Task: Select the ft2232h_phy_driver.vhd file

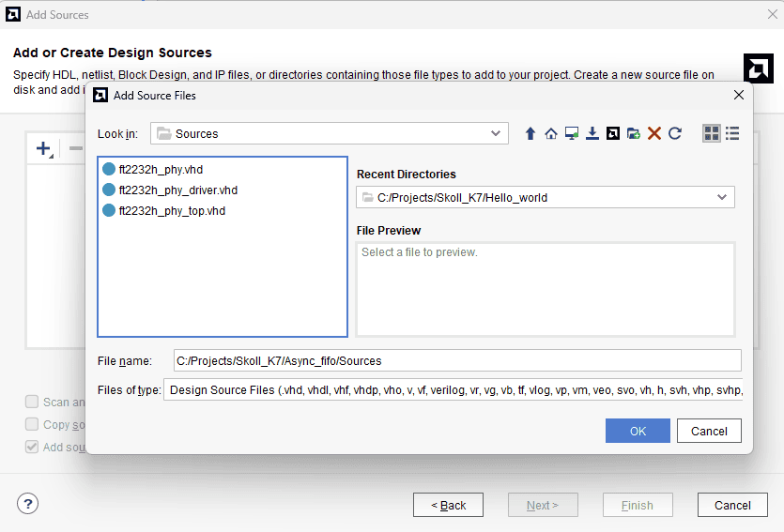Action: point(177,190)
